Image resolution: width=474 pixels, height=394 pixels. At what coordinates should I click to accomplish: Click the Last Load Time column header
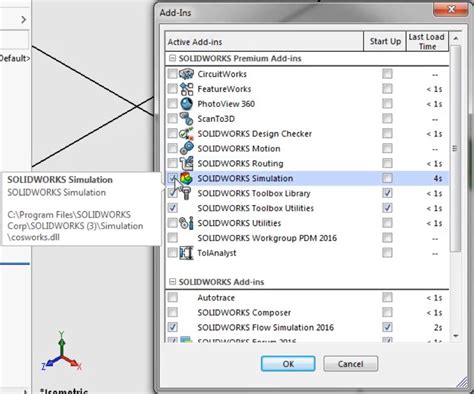point(427,42)
